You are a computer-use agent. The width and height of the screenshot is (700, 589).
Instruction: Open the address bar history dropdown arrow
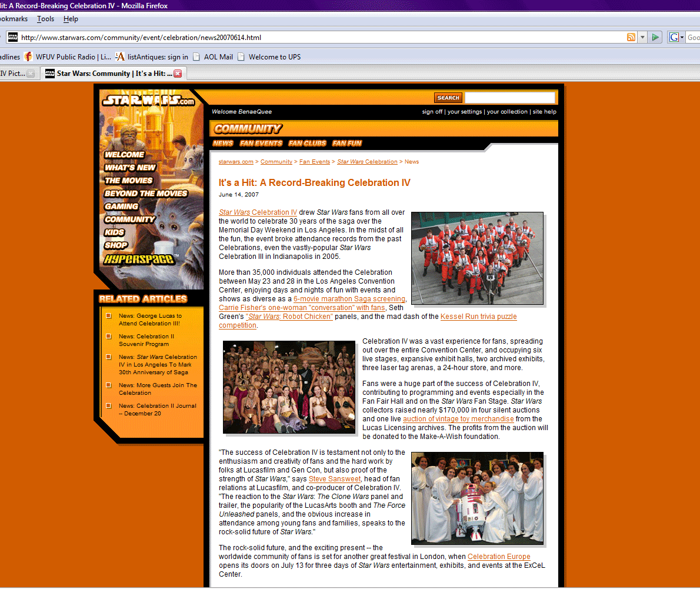tap(642, 37)
